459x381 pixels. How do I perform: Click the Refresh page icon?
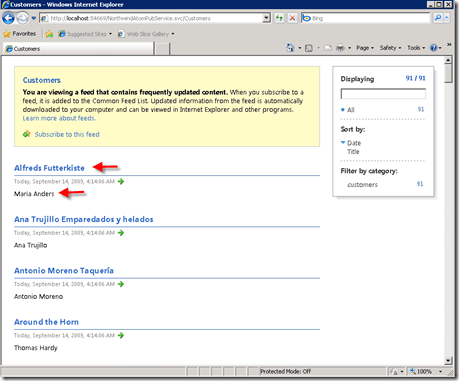click(x=279, y=18)
